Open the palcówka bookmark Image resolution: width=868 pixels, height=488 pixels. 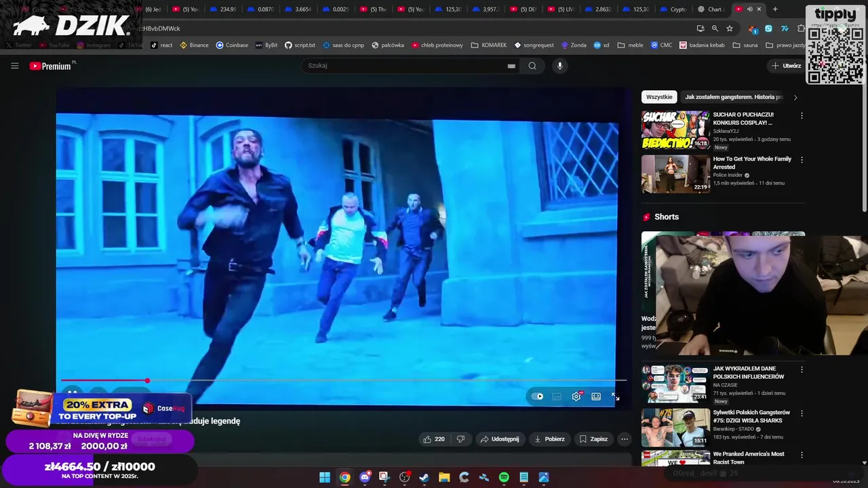point(388,45)
